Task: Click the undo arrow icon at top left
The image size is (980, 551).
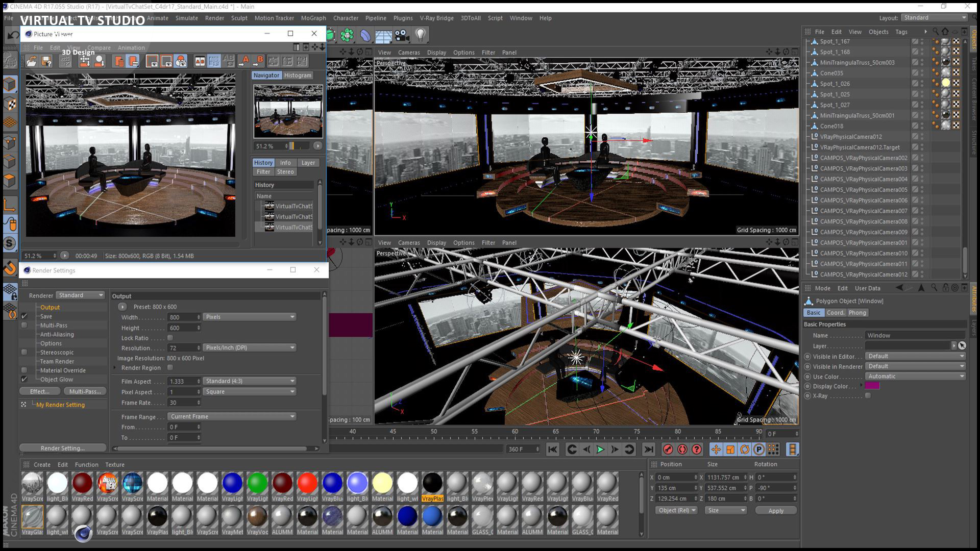Action: click(x=12, y=35)
